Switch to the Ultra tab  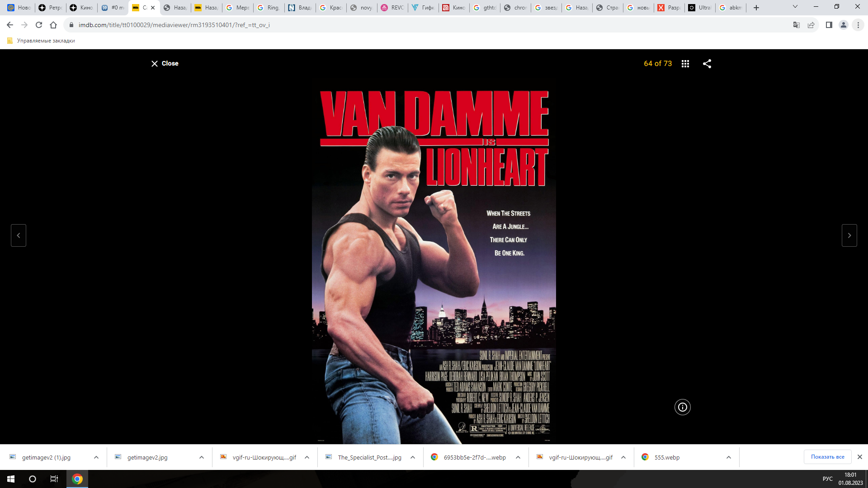pyautogui.click(x=700, y=8)
